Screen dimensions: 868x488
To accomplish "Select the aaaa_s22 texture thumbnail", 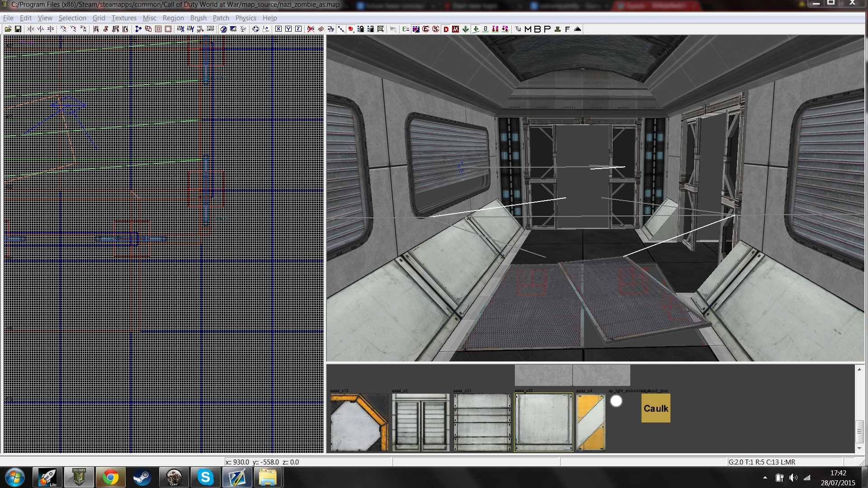I will click(x=543, y=422).
